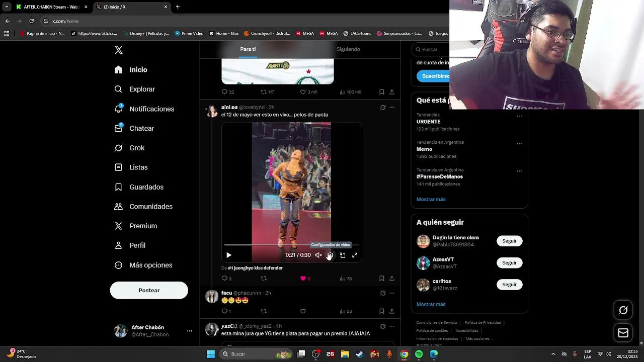
Task: Open floating Grok button
Action: 623,310
